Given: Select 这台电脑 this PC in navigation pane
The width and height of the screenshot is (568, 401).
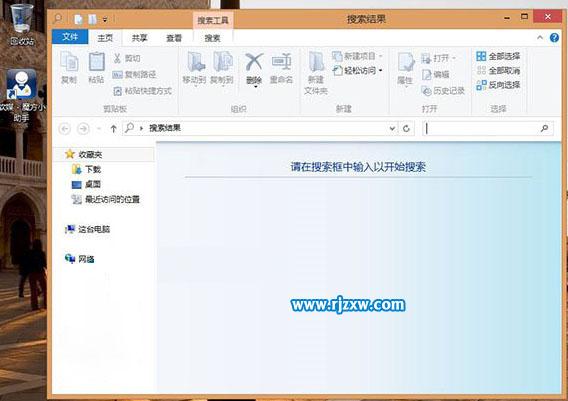Looking at the screenshot, I should (x=87, y=229).
